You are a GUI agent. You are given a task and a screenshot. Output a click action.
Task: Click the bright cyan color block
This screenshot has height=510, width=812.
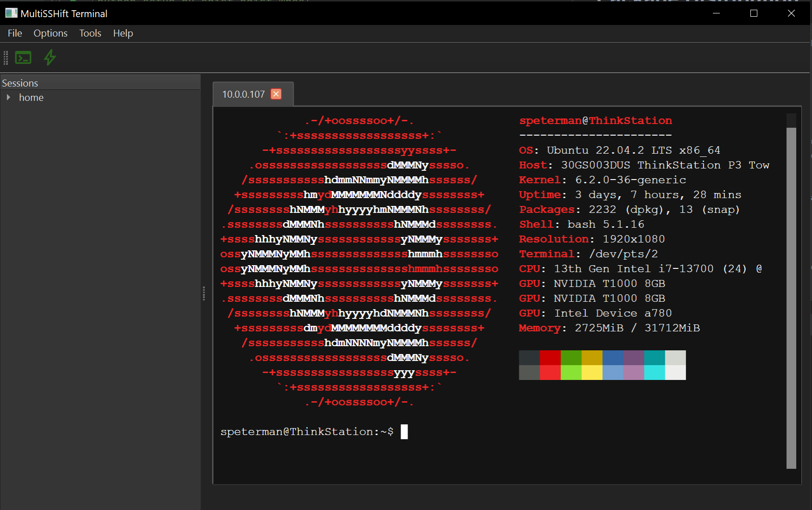click(655, 373)
